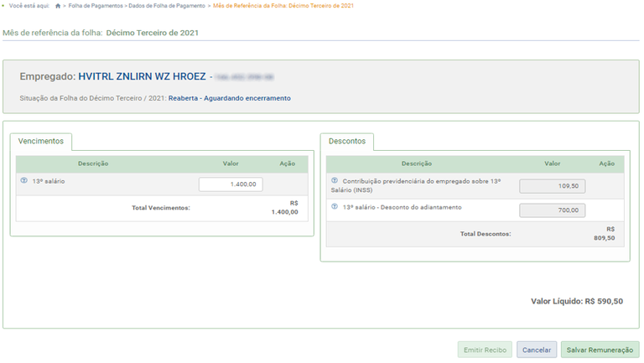Viewport: 644px width, 363px height.
Task: Click the Ação column header in Descontos
Action: (x=607, y=163)
